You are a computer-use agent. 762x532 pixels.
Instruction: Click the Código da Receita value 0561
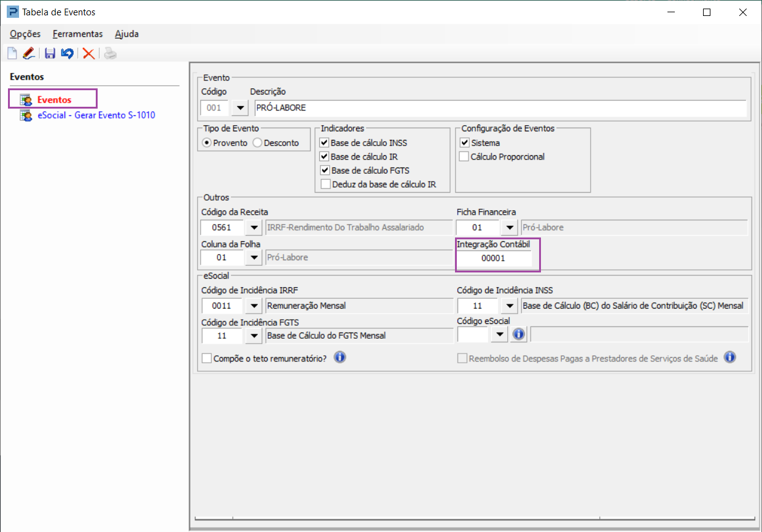pyautogui.click(x=223, y=228)
